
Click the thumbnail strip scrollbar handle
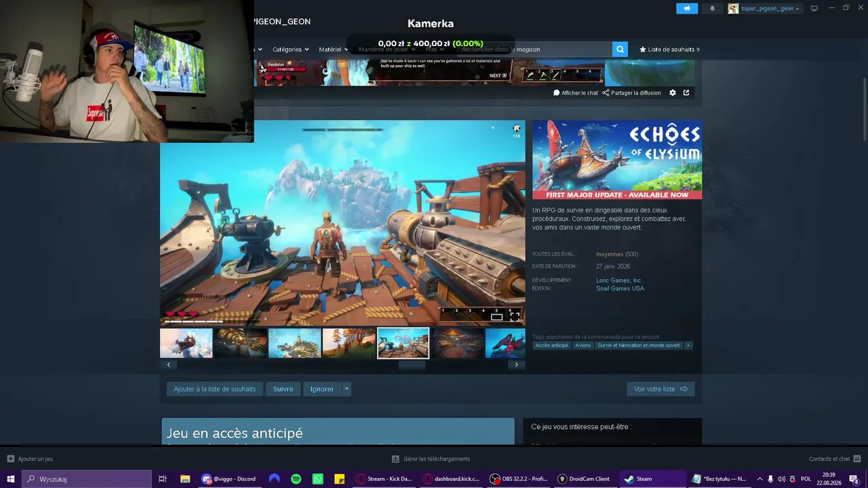click(x=412, y=365)
